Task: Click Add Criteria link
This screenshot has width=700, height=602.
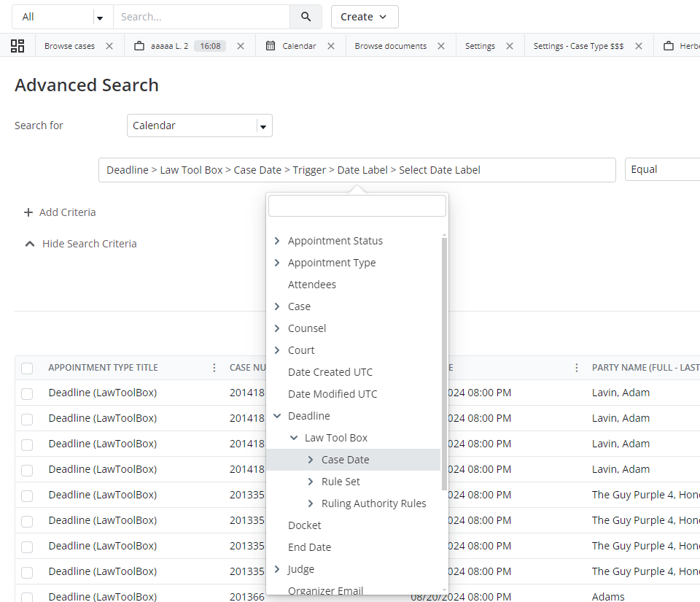Action: click(x=67, y=212)
